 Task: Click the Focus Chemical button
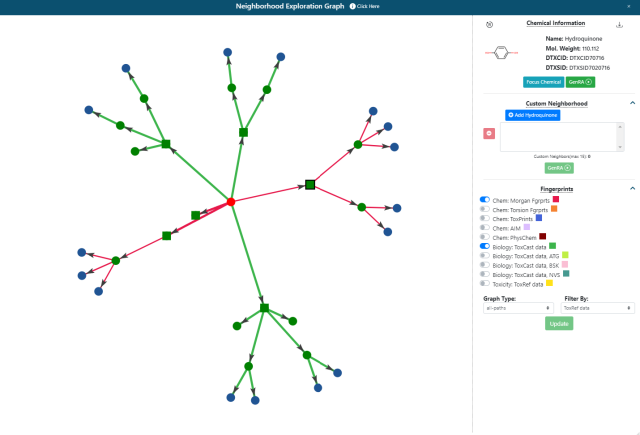pos(541,82)
